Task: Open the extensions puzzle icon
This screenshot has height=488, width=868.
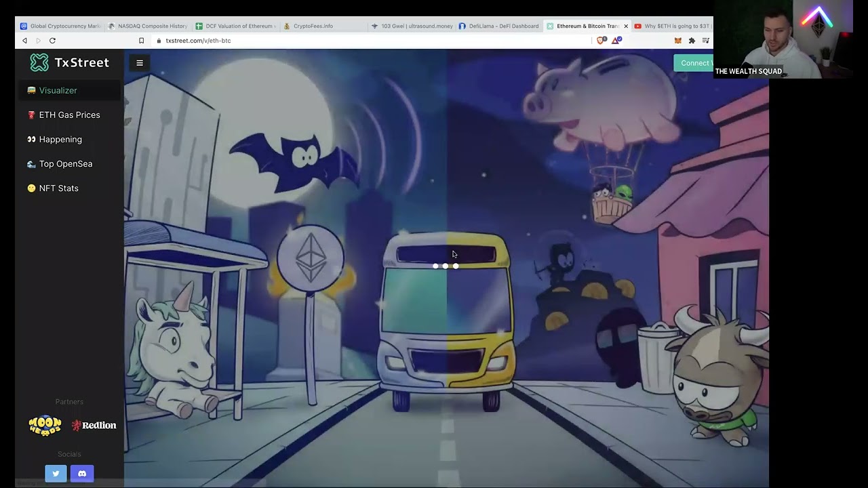Action: click(692, 41)
